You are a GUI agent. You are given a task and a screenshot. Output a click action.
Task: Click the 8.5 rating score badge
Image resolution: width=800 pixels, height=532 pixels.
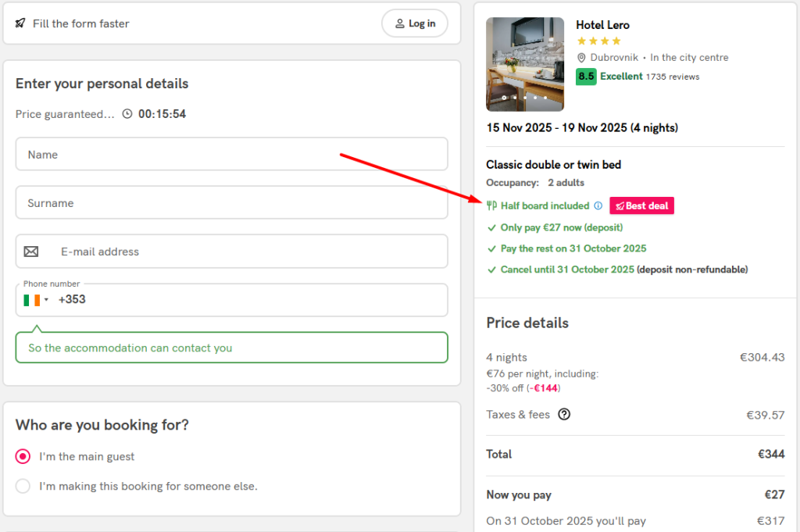tap(586, 77)
